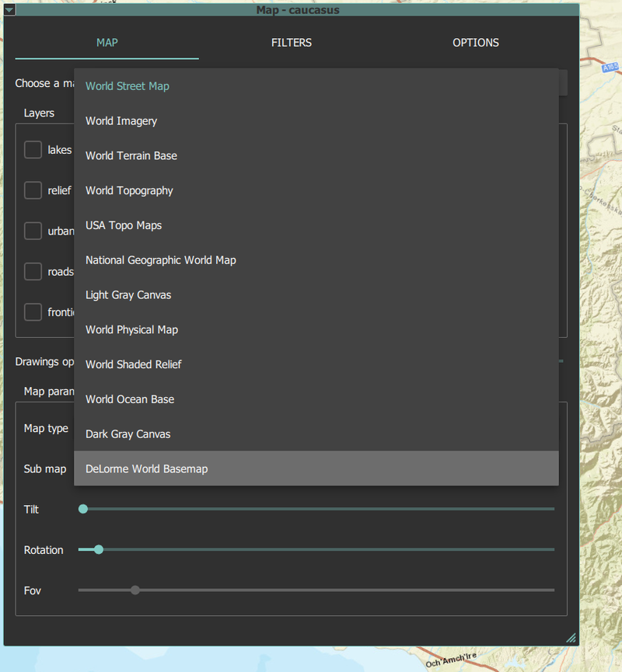Select World Terrain Base map option
This screenshot has height=672, width=622.
pos(316,155)
